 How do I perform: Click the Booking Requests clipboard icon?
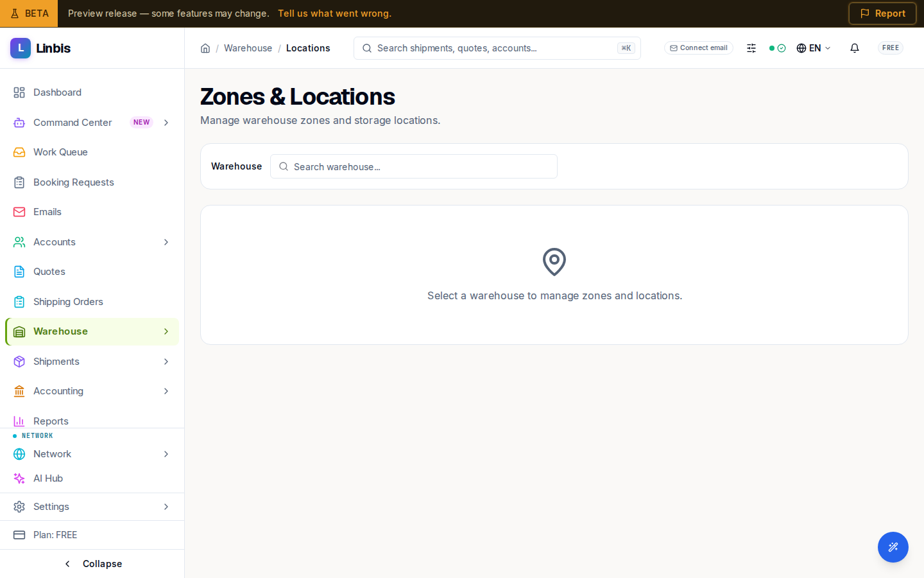[19, 182]
